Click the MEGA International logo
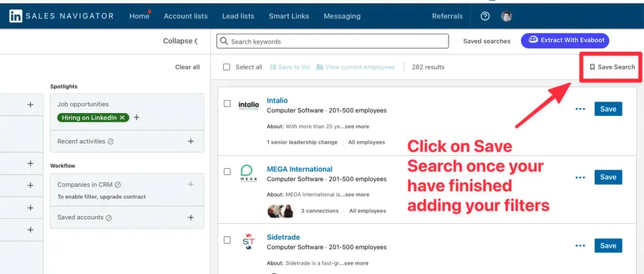 [248, 173]
